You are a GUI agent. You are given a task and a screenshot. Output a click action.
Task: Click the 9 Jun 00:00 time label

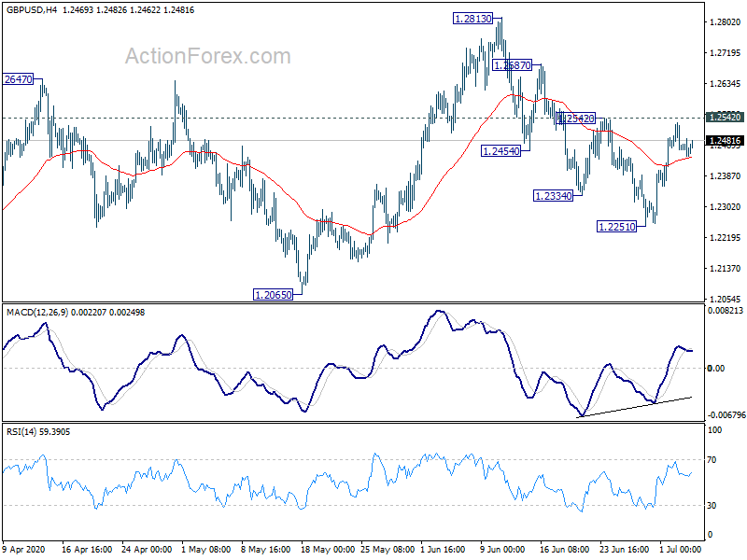tap(502, 549)
